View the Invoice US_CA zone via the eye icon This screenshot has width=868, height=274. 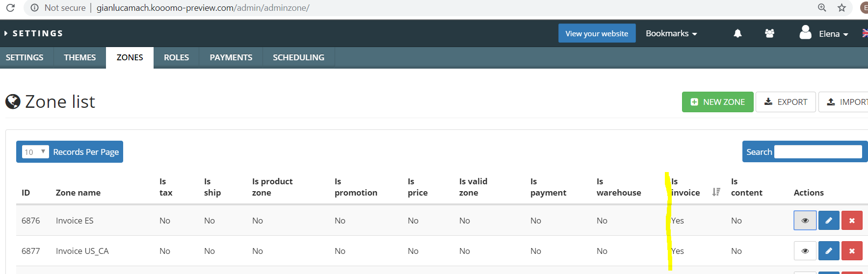point(805,251)
